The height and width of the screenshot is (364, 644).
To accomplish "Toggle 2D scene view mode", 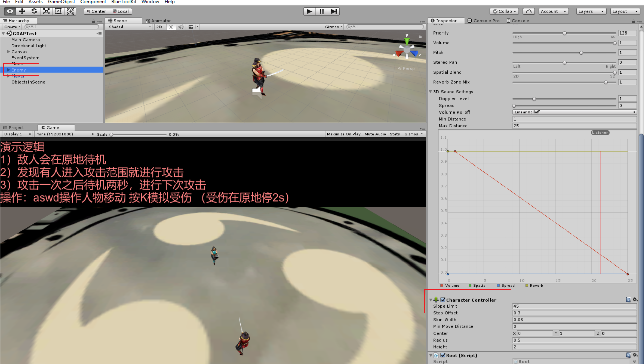I will pos(159,27).
